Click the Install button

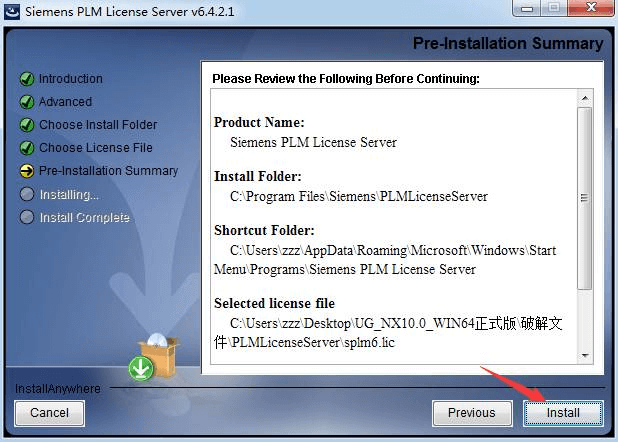563,413
